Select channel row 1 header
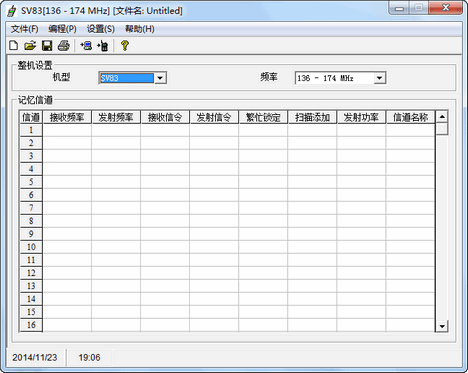 [x=31, y=130]
